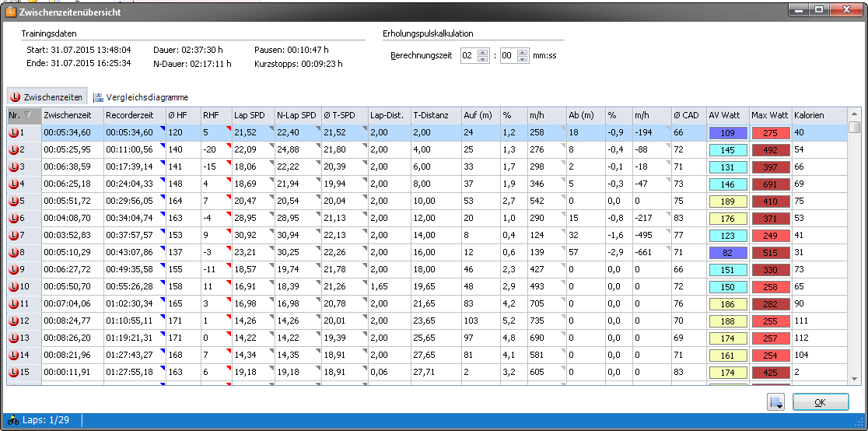This screenshot has height=431, width=868.
Task: Sort by the Ø CAD column header
Action: click(x=688, y=115)
